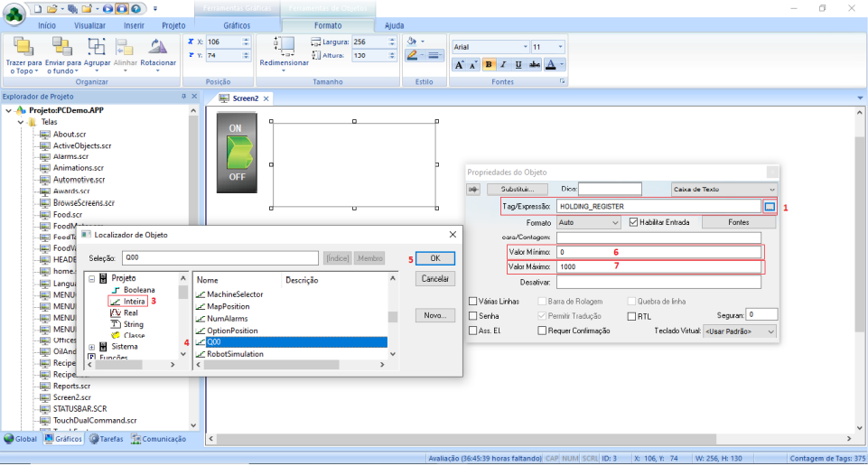Click the Trazer para o Topo icon
This screenshot has width=868, height=466.
point(22,48)
